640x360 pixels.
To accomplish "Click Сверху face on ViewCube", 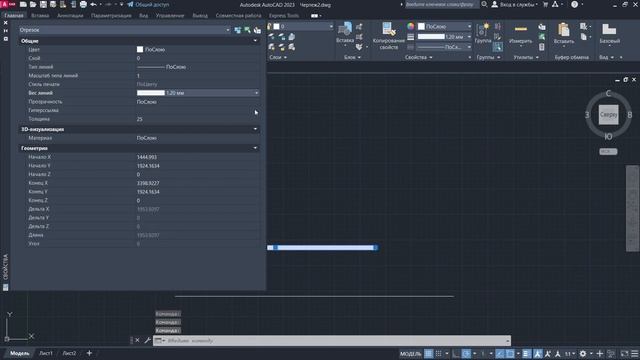I will (608, 115).
